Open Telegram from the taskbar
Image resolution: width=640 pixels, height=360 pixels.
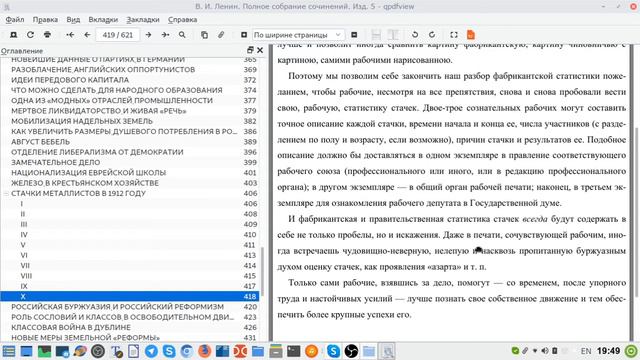coord(151,351)
